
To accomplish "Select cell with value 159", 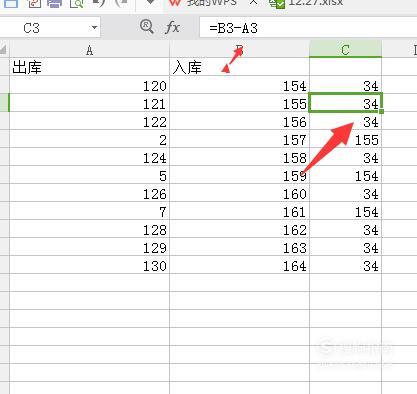I will coord(239,175).
